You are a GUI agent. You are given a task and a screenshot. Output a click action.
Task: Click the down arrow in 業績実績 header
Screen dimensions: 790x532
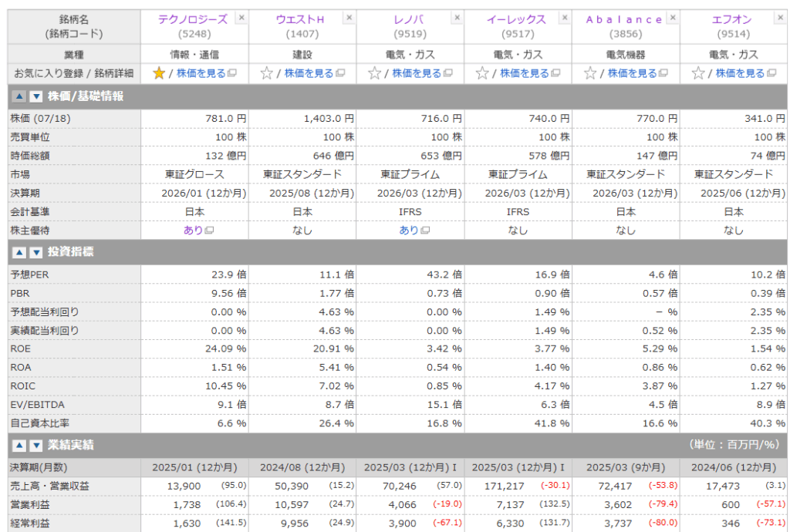coord(35,446)
